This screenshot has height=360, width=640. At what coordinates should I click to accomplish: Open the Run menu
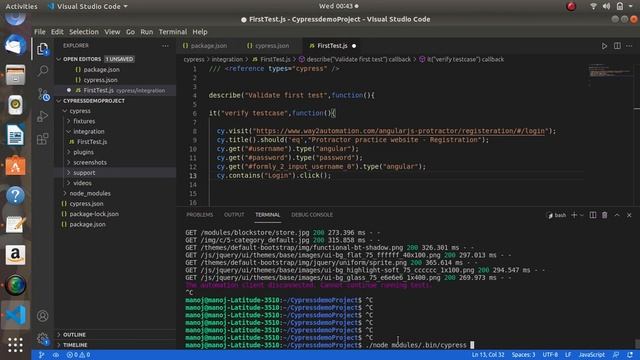click(147, 32)
